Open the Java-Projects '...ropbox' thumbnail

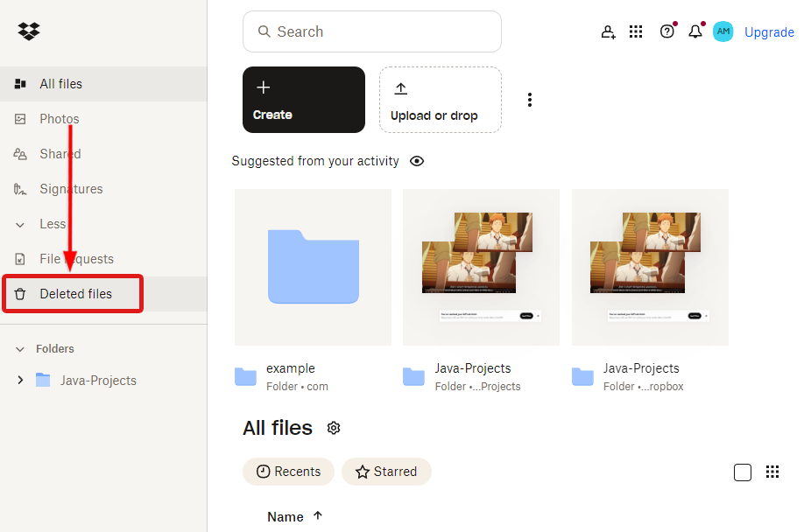(650, 267)
